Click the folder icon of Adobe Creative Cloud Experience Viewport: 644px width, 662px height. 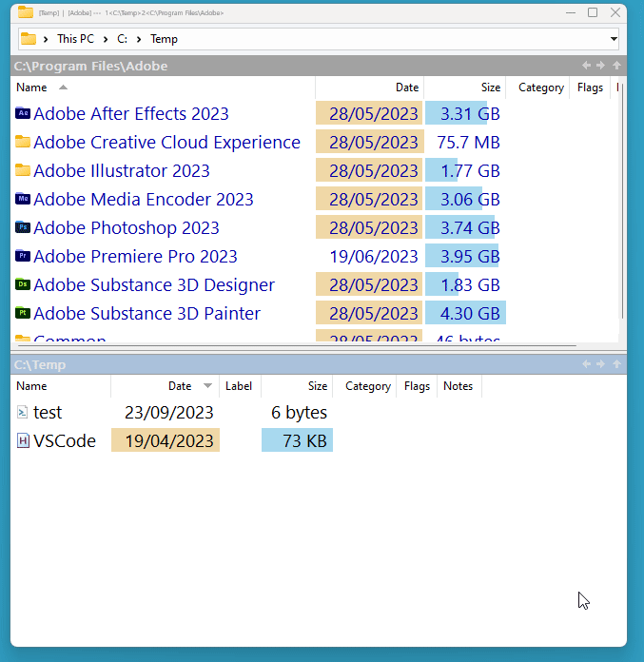(x=23, y=142)
